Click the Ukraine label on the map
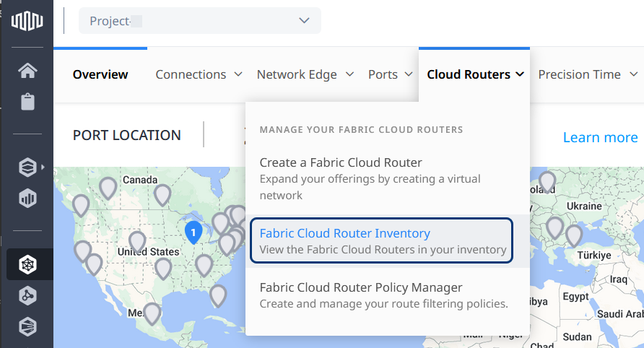This screenshot has width=644, height=348. pyautogui.click(x=584, y=206)
